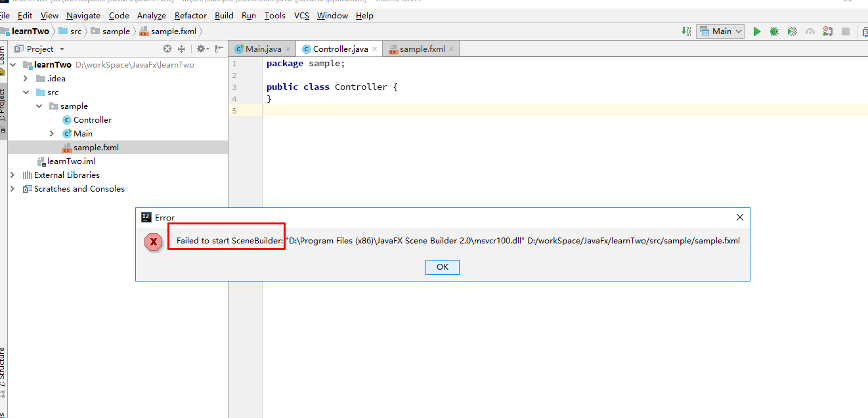Click learnTwo in the navigation breadcrumb
The height and width of the screenshot is (418, 868).
point(26,31)
